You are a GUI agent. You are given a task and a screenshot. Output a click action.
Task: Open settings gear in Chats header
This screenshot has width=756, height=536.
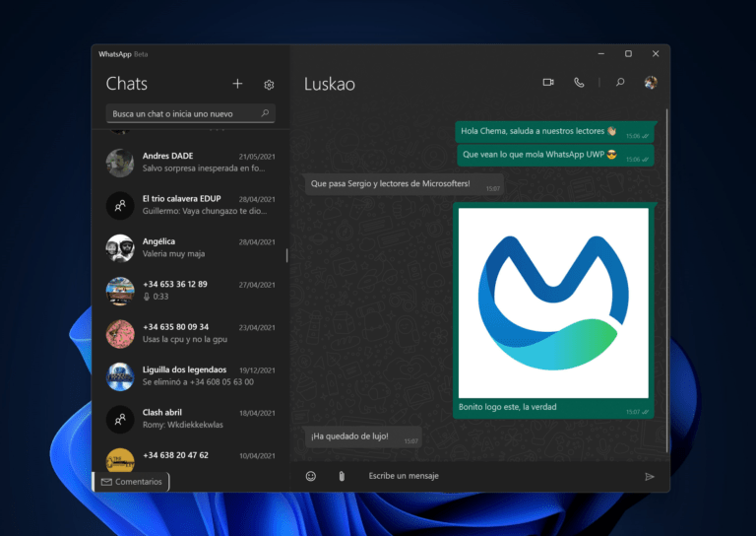[x=269, y=85]
